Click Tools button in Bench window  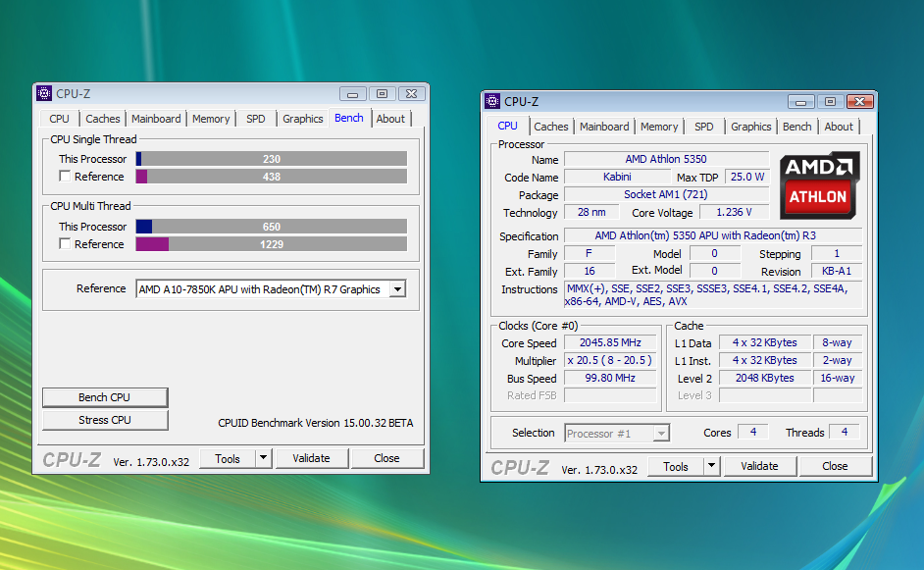228,458
